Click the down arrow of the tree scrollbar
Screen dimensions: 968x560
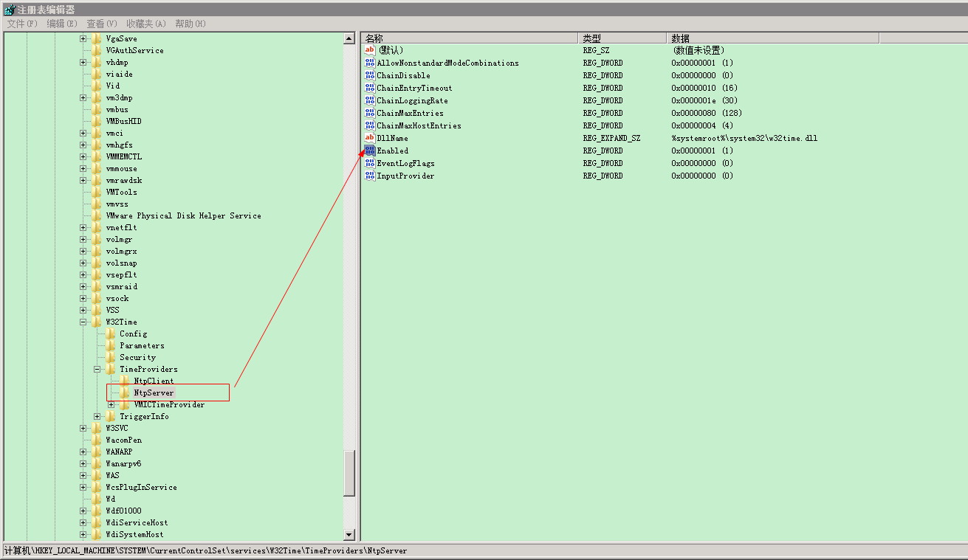(x=348, y=534)
